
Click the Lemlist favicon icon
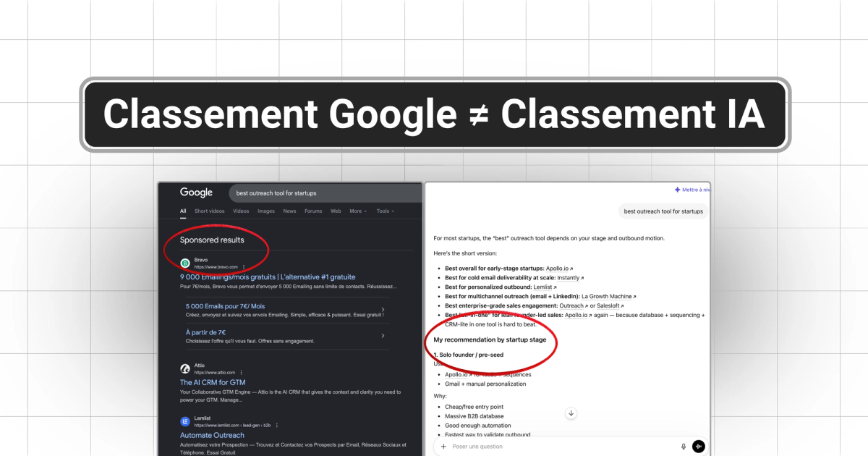(185, 421)
